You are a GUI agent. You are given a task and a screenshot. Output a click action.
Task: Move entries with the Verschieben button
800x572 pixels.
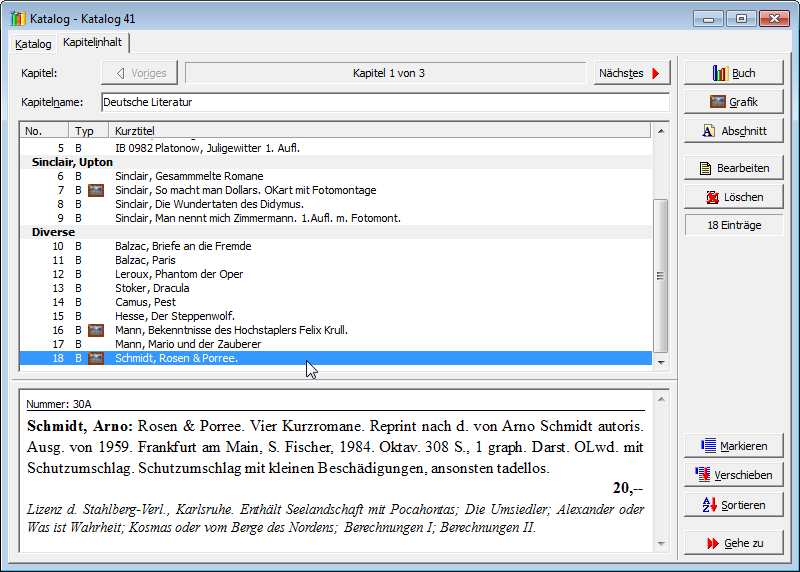[x=733, y=475]
